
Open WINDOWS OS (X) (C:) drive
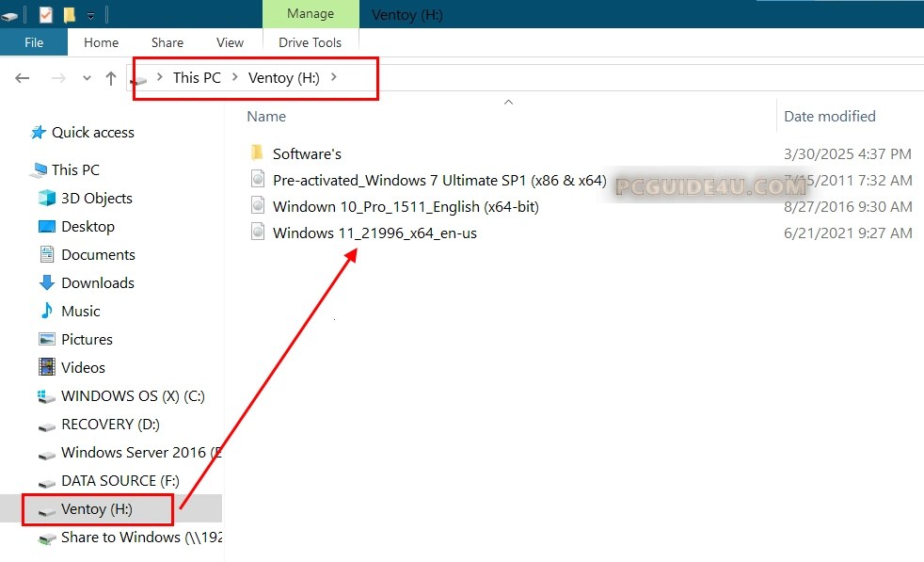tap(133, 395)
